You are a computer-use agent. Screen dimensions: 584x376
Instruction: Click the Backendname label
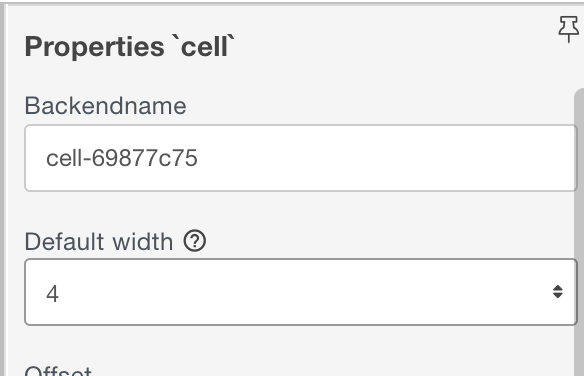click(x=105, y=106)
